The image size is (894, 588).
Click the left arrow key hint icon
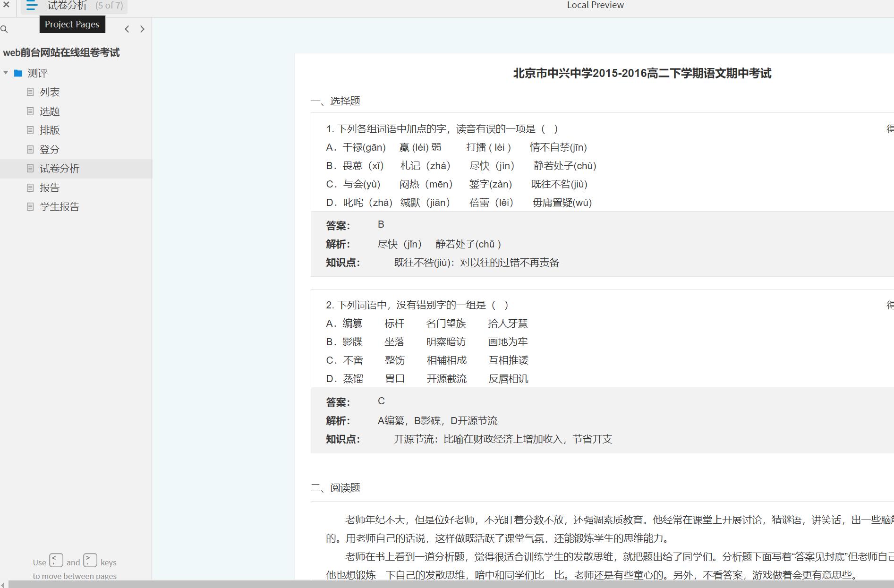[x=56, y=561]
